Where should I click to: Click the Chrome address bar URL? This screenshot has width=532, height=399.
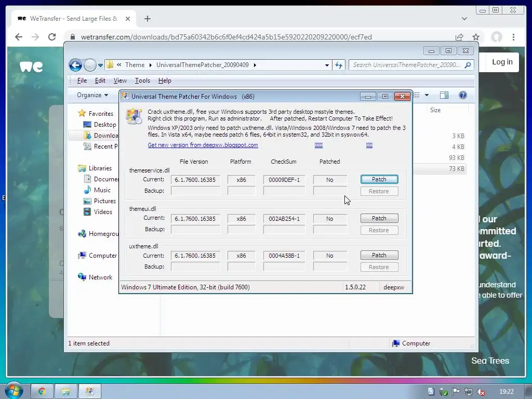(x=226, y=37)
